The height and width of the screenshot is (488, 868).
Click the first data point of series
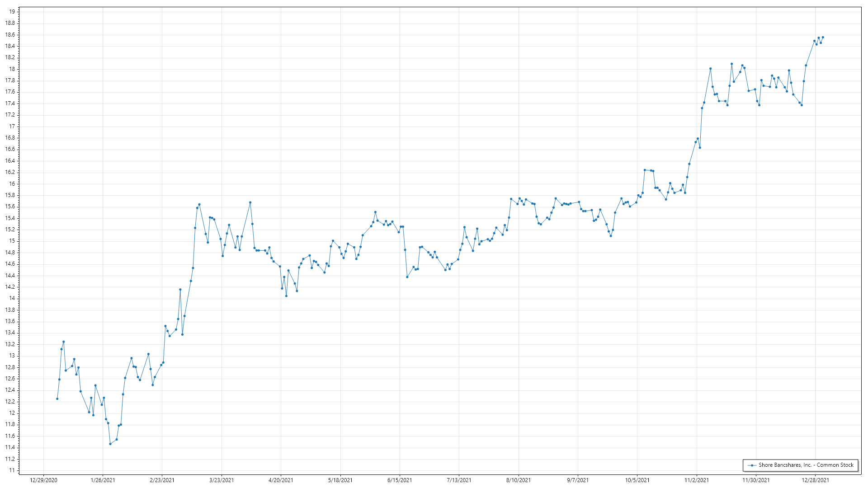pos(57,399)
